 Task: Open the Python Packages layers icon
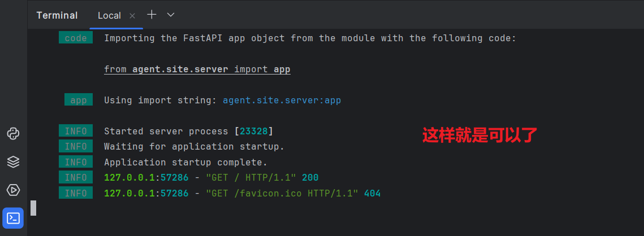(14, 162)
